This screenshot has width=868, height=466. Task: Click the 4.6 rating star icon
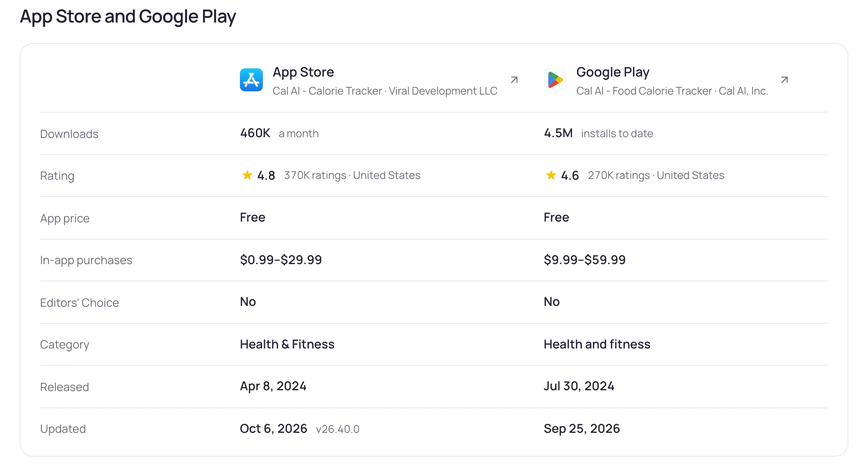point(551,175)
